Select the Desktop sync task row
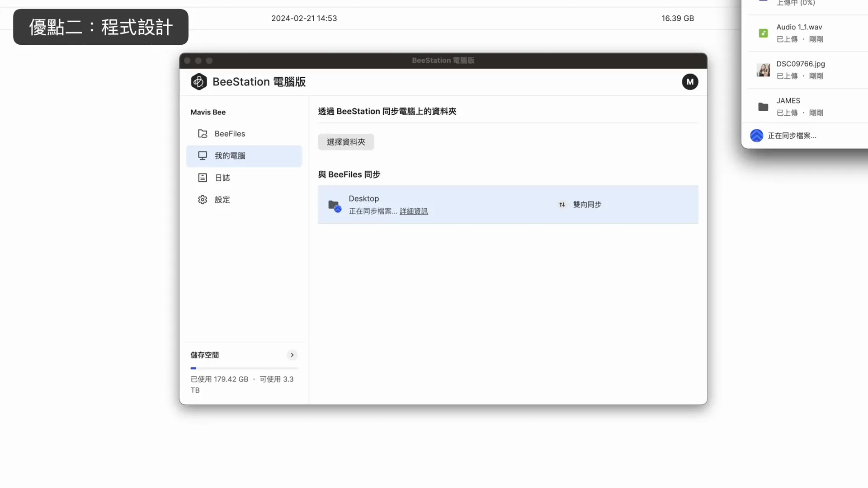868x488 pixels. 508,205
